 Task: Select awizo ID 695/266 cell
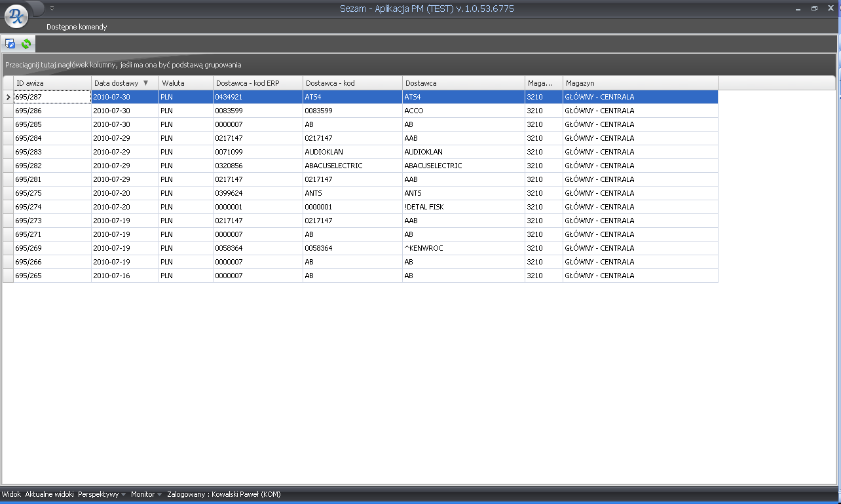[52, 262]
